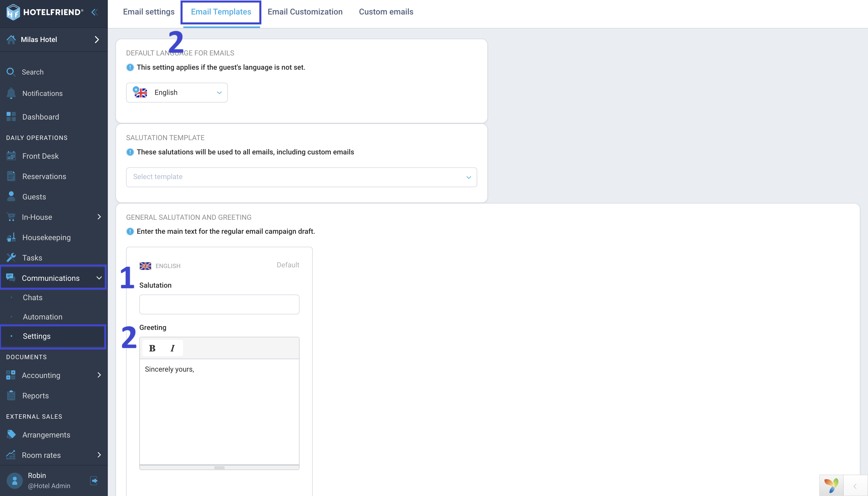Open the Email Customization tab
The width and height of the screenshot is (868, 496).
coord(305,12)
